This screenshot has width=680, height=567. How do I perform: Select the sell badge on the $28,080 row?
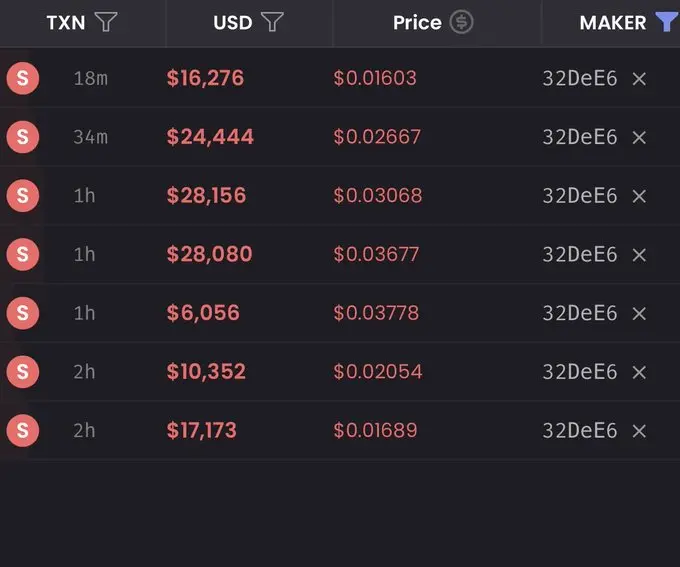(x=23, y=254)
